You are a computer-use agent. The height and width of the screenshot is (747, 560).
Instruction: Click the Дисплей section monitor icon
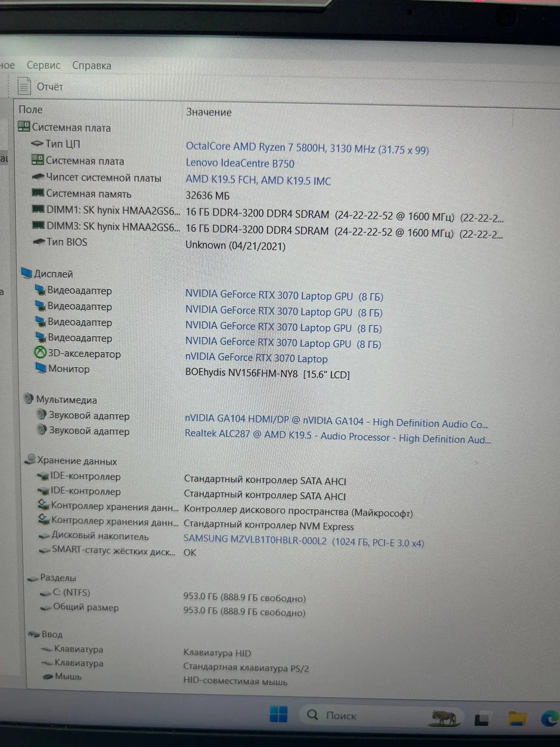click(26, 273)
